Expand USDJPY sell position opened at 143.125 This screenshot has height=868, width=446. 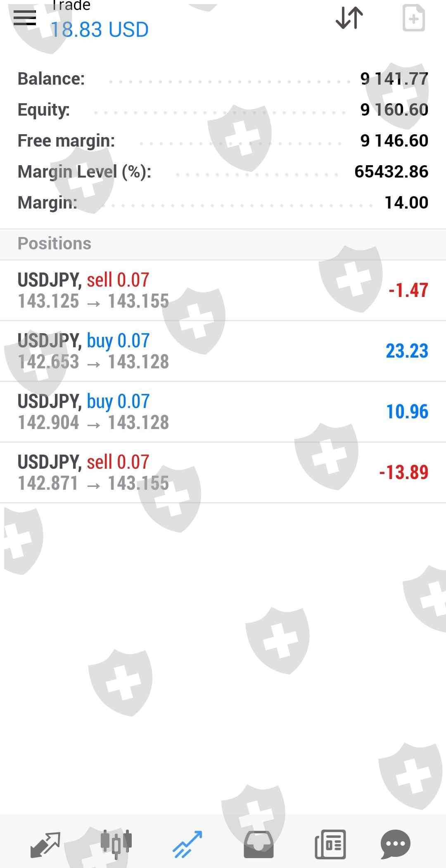point(223,290)
